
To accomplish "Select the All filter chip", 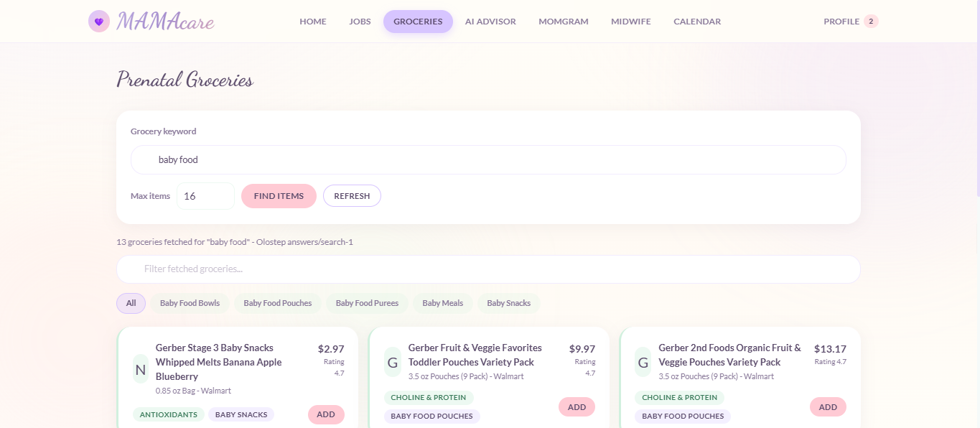I will pyautogui.click(x=131, y=303).
